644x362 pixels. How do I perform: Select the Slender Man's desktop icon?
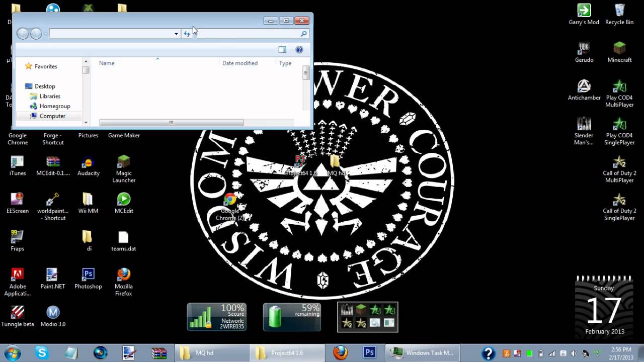(x=584, y=131)
